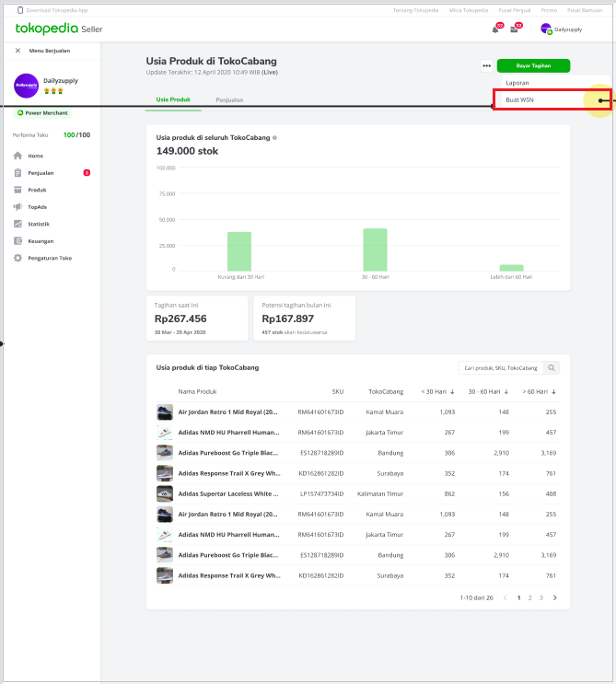Image resolution: width=616 pixels, height=684 pixels.
Task: Click the Pengaturan Toko gear icon
Action: click(17, 258)
